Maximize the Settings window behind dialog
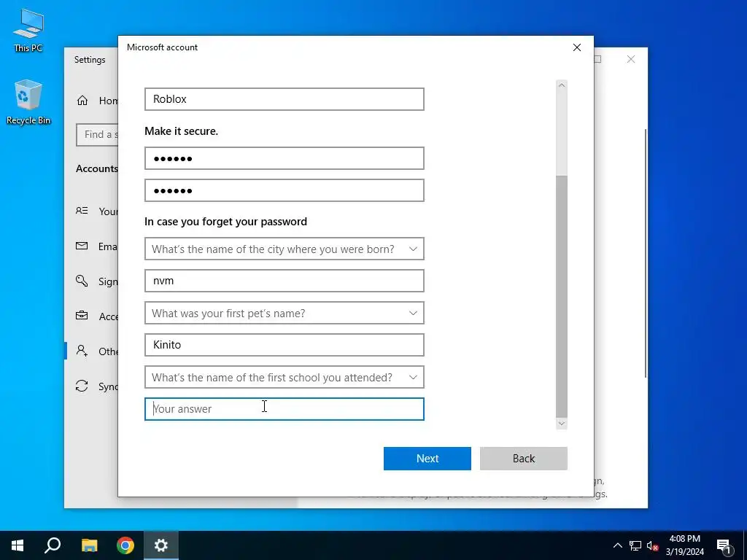 click(597, 59)
